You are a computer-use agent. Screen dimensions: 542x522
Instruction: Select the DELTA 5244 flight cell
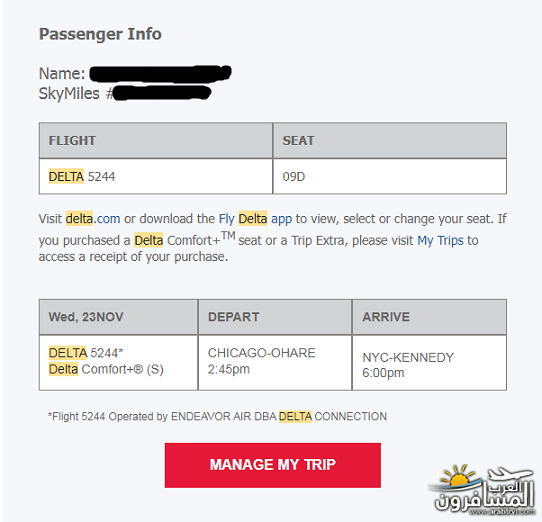click(x=156, y=176)
